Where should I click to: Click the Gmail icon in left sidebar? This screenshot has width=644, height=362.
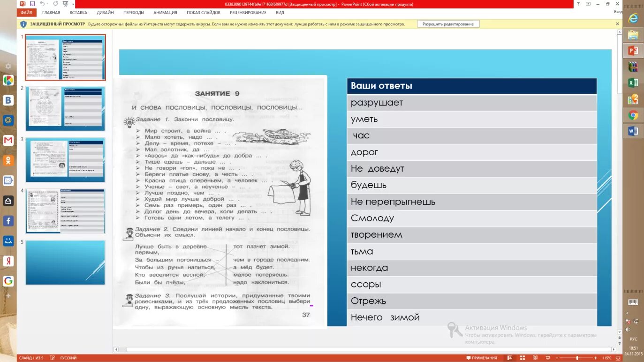[x=8, y=140]
